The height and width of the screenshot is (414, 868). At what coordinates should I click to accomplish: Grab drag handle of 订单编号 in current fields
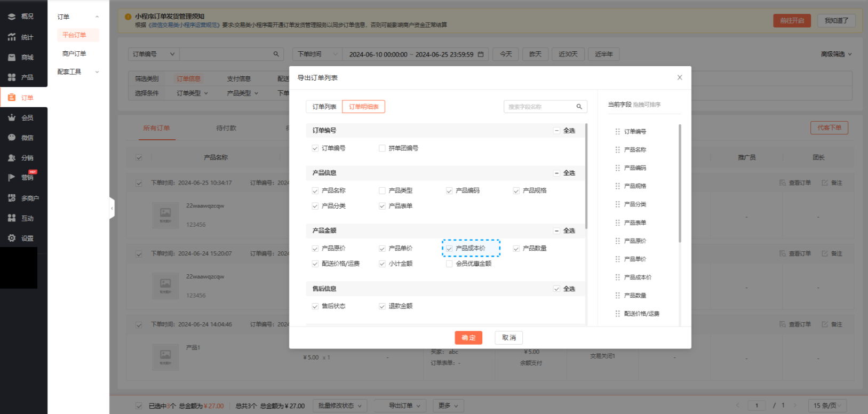pos(617,131)
